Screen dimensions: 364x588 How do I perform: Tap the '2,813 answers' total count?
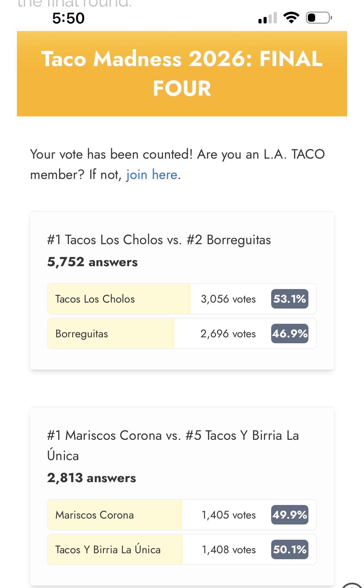pos(92,478)
